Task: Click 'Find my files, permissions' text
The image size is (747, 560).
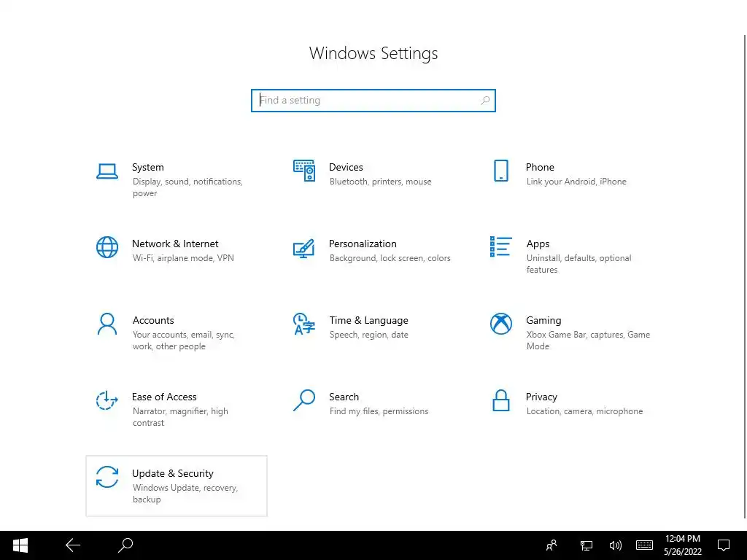Action: click(x=379, y=411)
